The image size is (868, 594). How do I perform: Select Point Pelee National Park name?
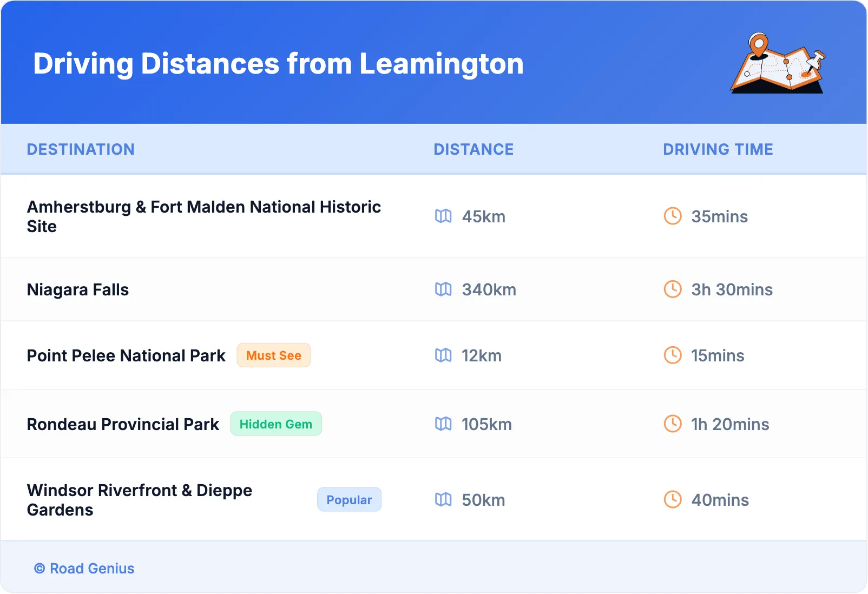coord(126,355)
